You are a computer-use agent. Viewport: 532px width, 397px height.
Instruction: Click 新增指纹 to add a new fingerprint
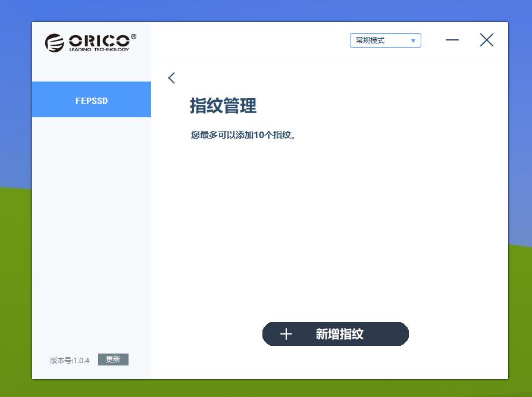[335, 334]
